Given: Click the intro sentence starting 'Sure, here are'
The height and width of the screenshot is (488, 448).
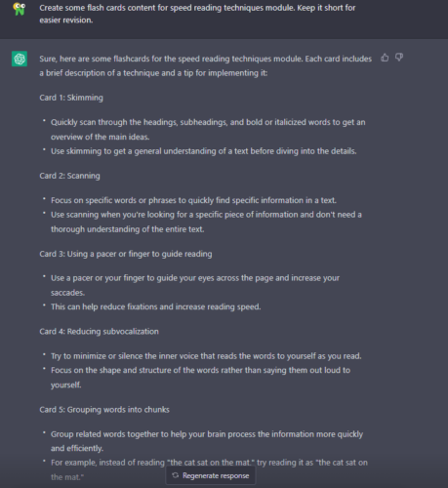Looking at the screenshot, I should 205,65.
